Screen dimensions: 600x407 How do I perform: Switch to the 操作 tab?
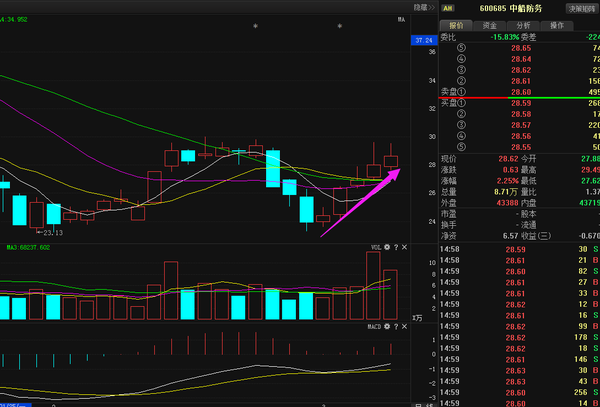557,26
